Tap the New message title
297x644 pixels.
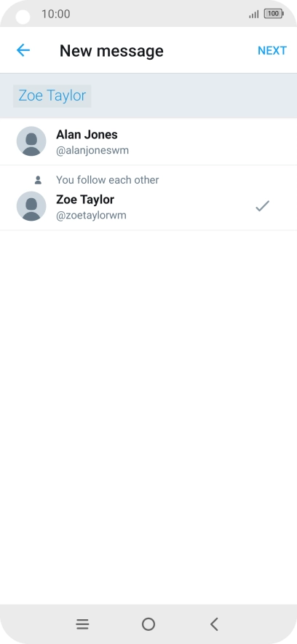pos(111,50)
